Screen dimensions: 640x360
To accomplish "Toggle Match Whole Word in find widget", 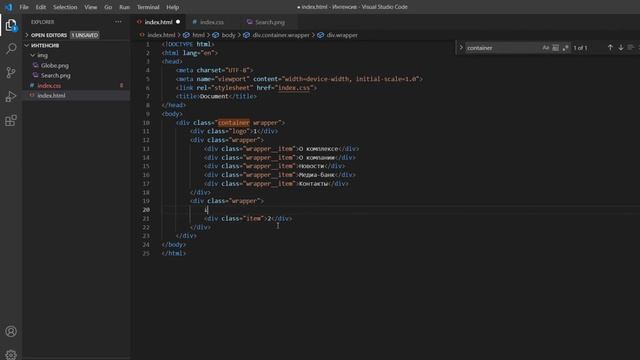I will (x=556, y=48).
